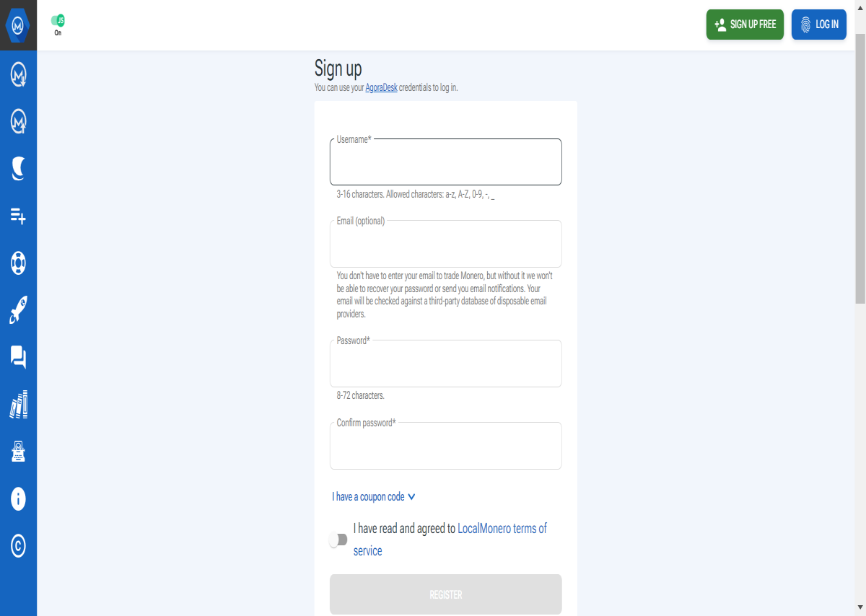This screenshot has width=866, height=616.
Task: Click the typewriter icon in sidebar
Action: [19, 452]
